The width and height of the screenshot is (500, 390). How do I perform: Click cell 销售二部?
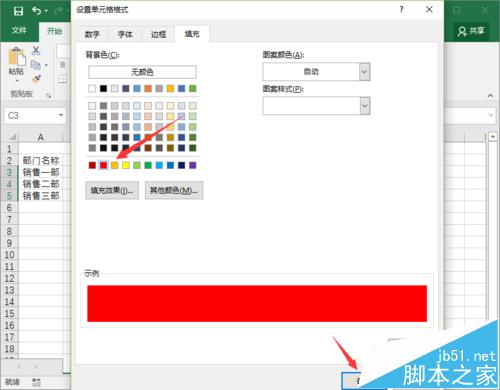click(41, 184)
